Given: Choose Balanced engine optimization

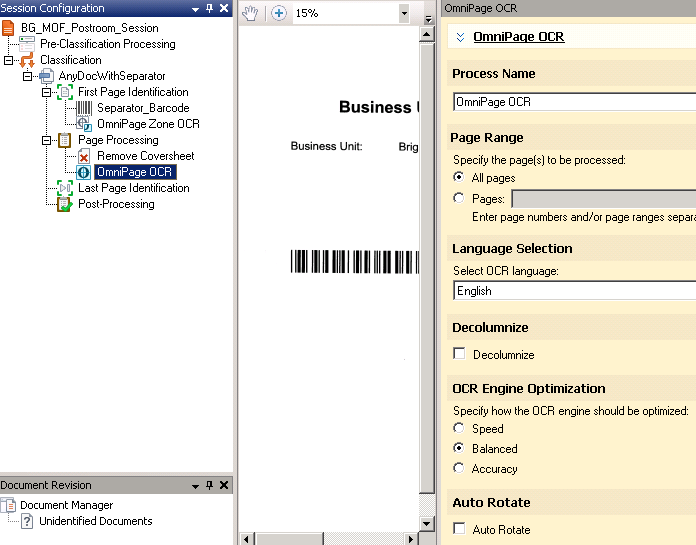Looking at the screenshot, I should (459, 448).
